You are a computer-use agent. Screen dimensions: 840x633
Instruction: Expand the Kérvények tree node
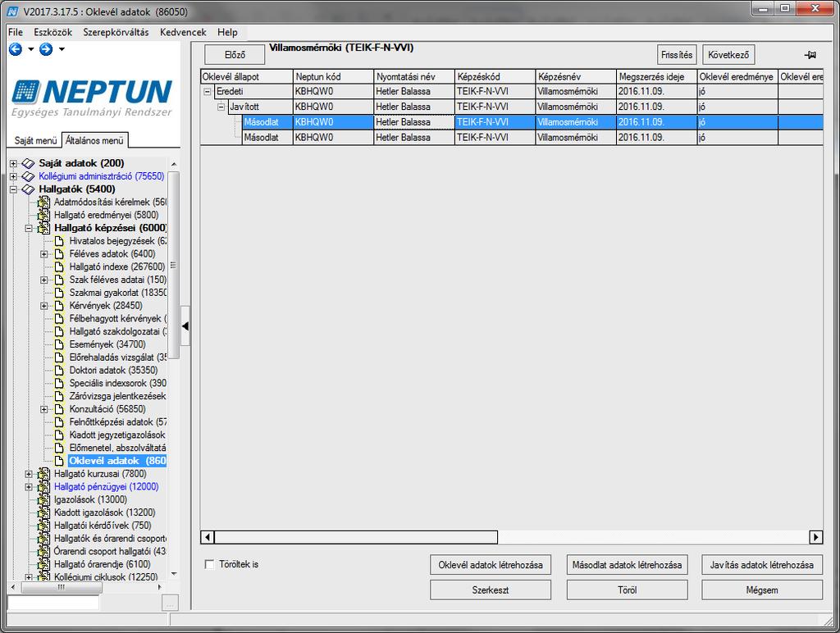(x=44, y=306)
